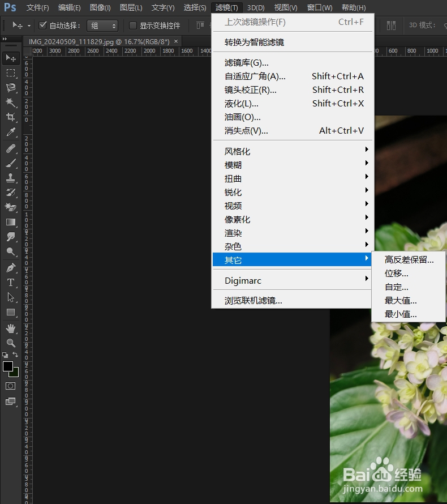Expand the toolbar double-arrow toggle

(x=5, y=39)
